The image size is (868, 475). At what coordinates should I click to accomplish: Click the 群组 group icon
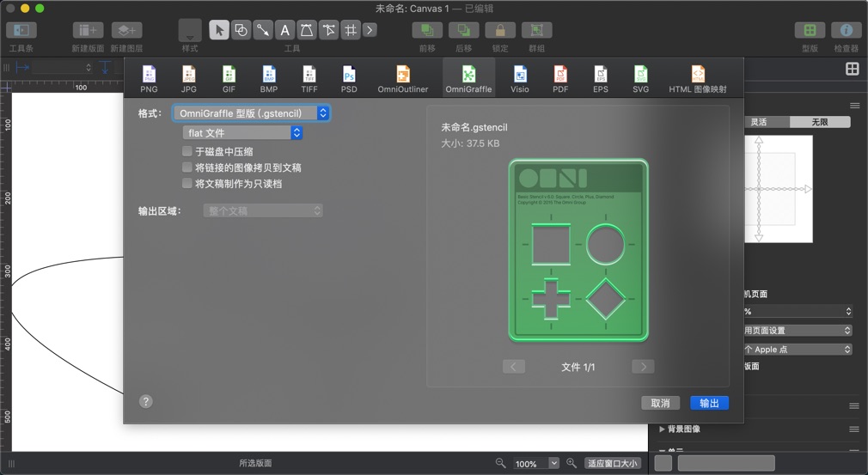coord(536,30)
